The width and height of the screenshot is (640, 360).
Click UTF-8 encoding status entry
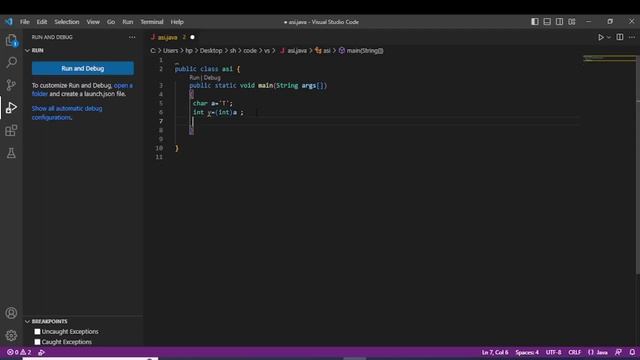553,352
